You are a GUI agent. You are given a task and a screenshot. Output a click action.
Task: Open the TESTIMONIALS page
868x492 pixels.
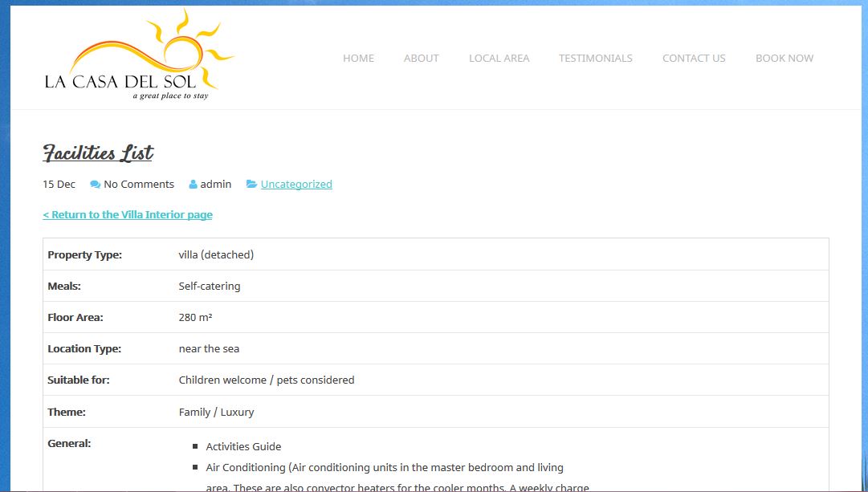coord(596,58)
